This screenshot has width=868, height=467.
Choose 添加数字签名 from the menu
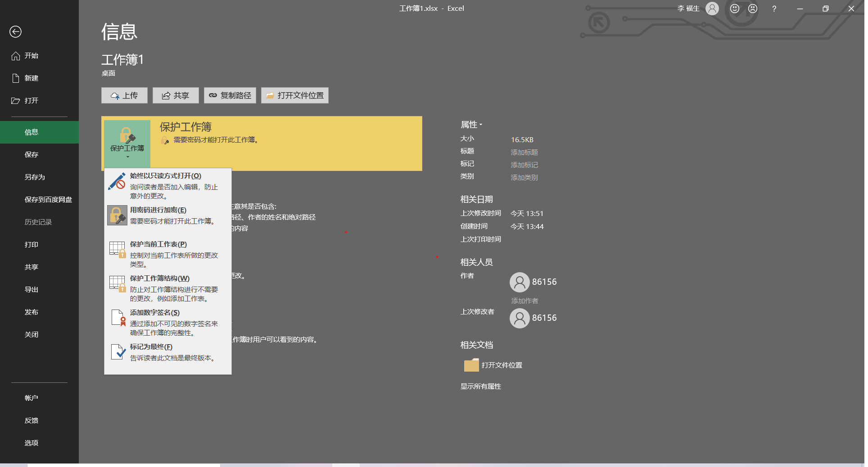click(168, 322)
